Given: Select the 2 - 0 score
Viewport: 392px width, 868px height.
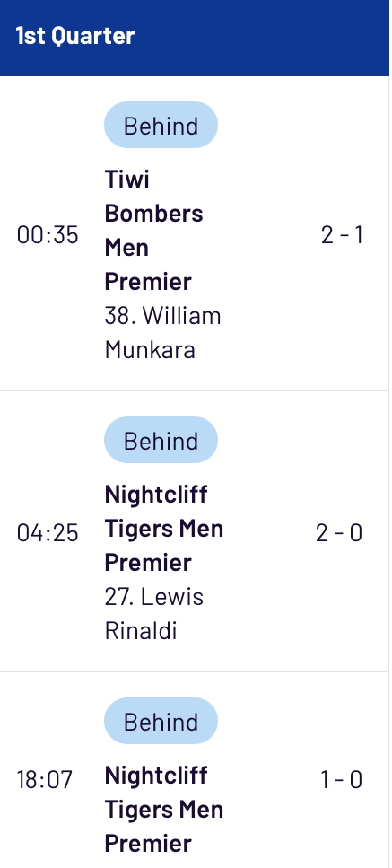Looking at the screenshot, I should [x=339, y=533].
